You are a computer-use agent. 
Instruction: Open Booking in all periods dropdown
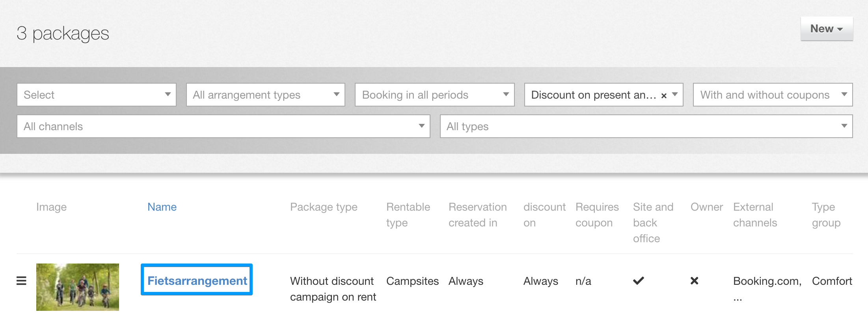(x=434, y=95)
